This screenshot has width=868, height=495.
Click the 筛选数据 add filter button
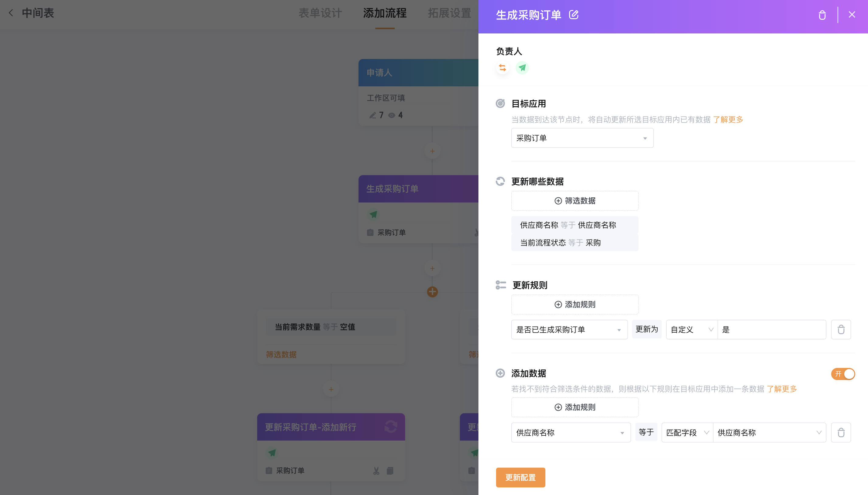(574, 201)
